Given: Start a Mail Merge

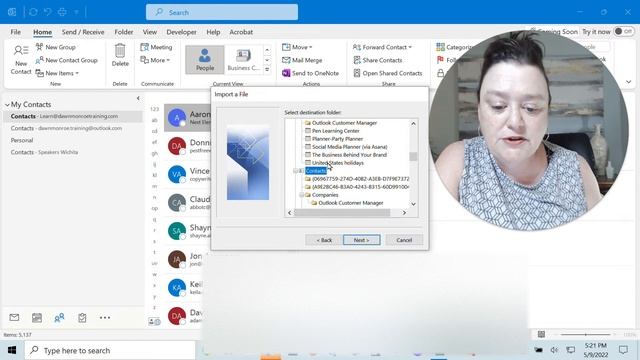Looking at the screenshot, I should (302, 60).
